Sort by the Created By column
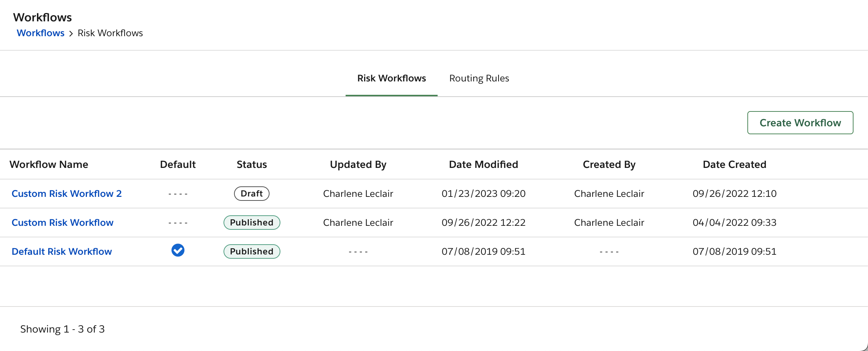The height and width of the screenshot is (351, 868). pyautogui.click(x=609, y=164)
